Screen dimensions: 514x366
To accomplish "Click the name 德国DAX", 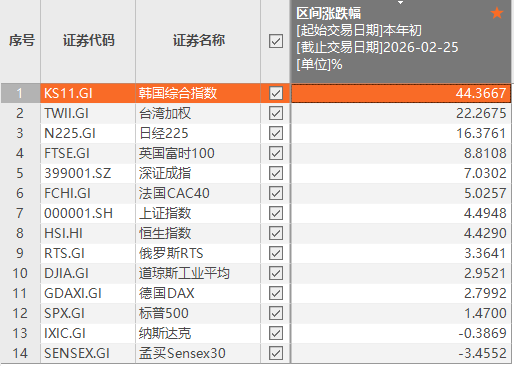I will click(167, 293).
